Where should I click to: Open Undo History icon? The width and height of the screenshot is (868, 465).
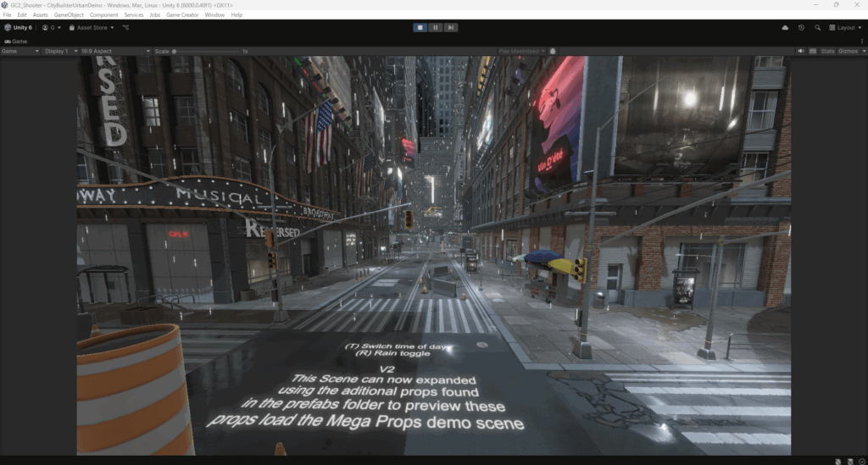pyautogui.click(x=801, y=28)
